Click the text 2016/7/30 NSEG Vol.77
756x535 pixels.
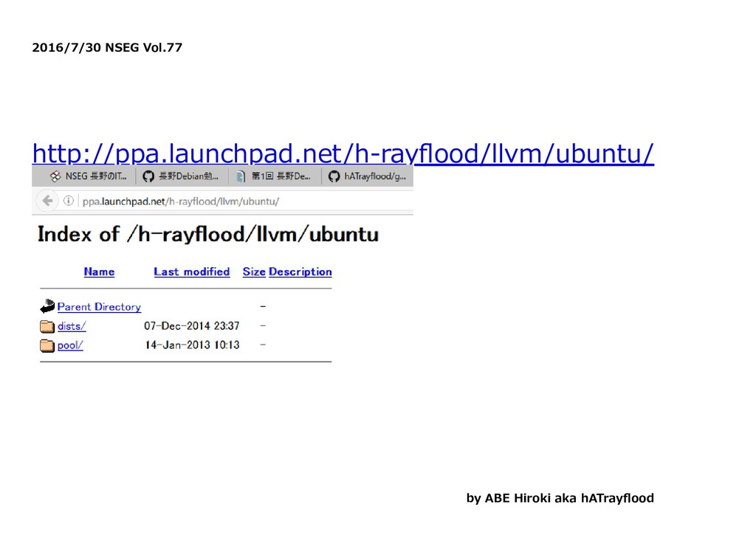point(107,48)
